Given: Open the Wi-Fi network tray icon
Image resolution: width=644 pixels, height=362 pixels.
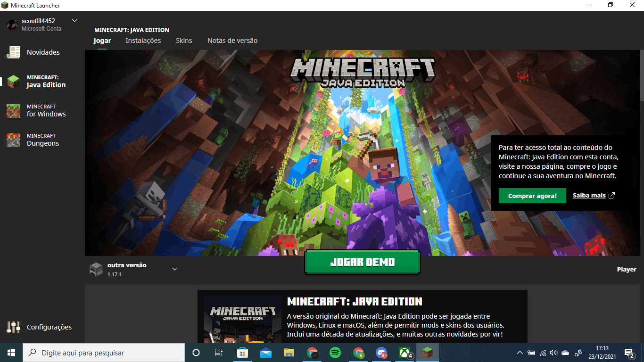Looking at the screenshot, I should coord(543,353).
